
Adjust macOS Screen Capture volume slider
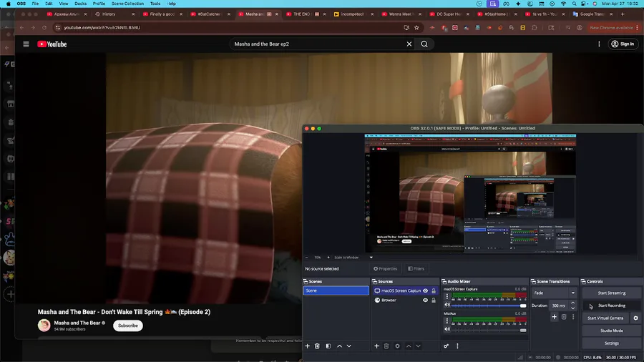tap(489, 305)
